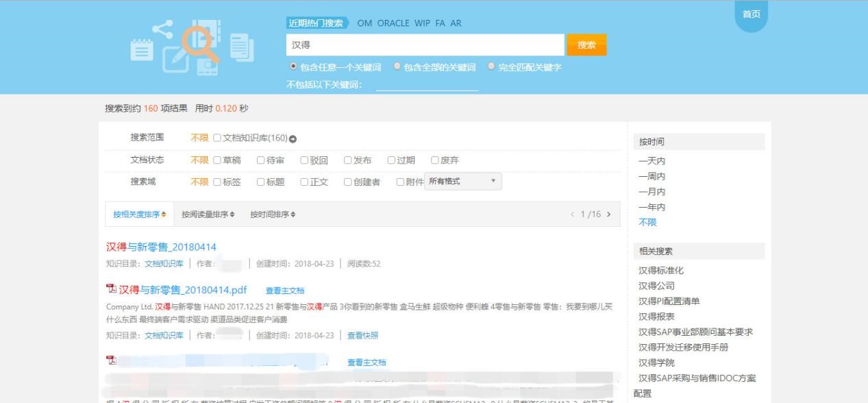The width and height of the screenshot is (868, 403).
Task: Click hot search term OM
Action: [x=364, y=23]
